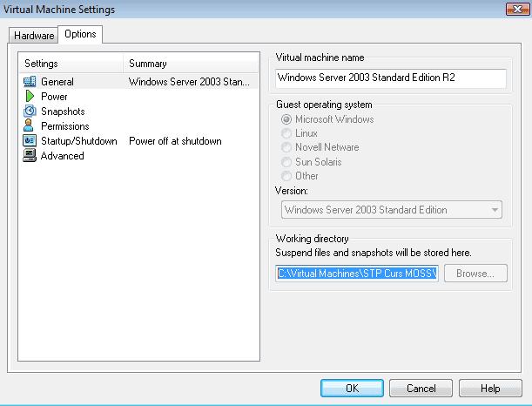The image size is (532, 406).
Task: Open Help for this dialog
Action: tap(490, 388)
